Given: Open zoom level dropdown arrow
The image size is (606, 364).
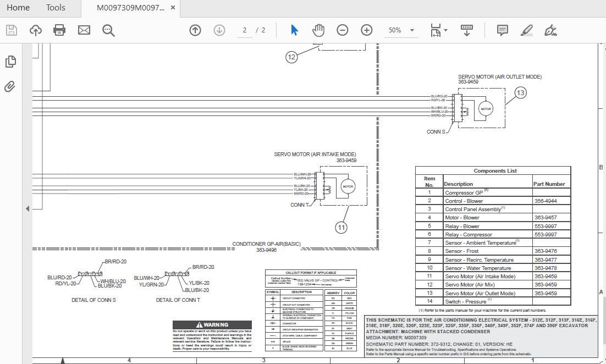Looking at the screenshot, I should pyautogui.click(x=412, y=30).
